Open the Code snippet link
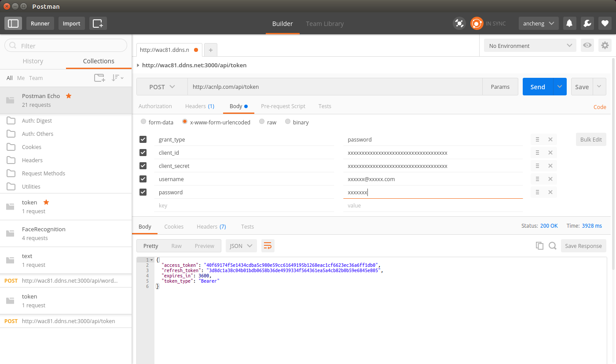This screenshot has width=616, height=364. (600, 107)
